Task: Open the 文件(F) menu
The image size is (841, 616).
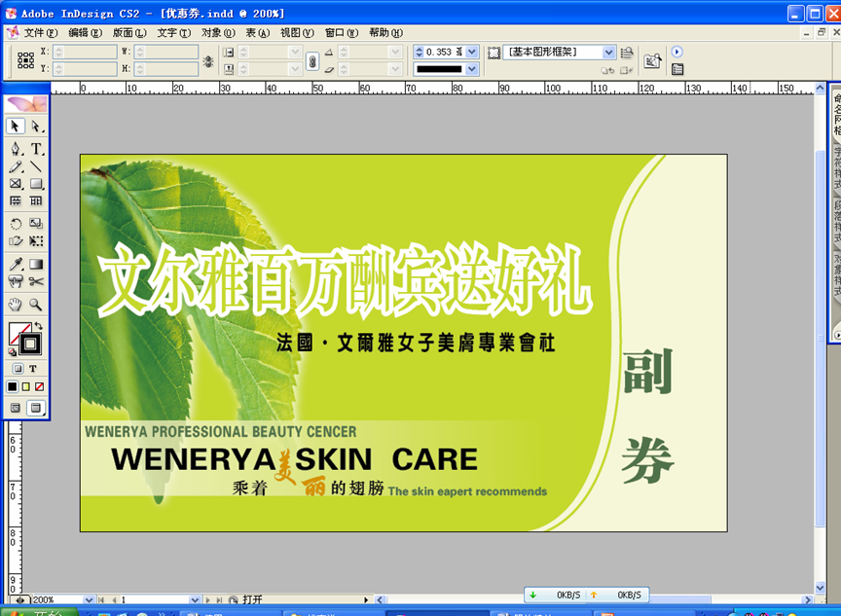Action: 41,32
